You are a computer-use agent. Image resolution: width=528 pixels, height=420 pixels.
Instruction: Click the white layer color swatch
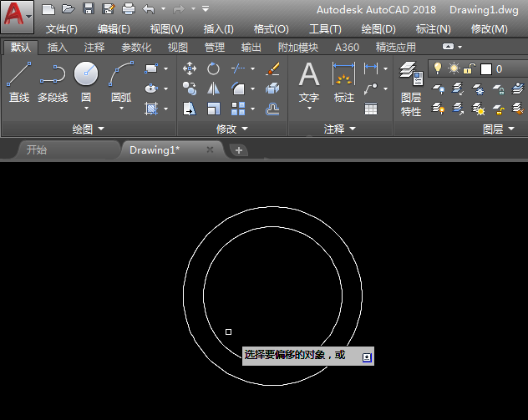tap(485, 68)
